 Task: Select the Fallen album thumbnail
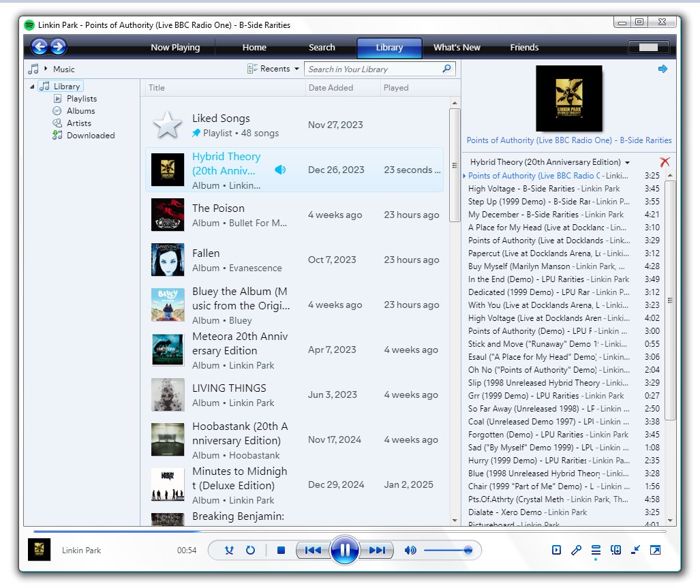pos(167,260)
